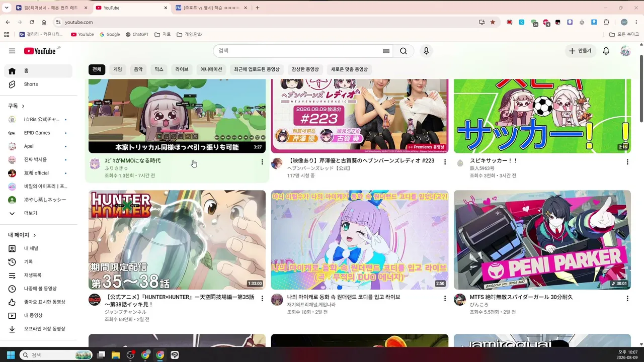Open the 友希 official channel
Screen dimensions: 644x362
pos(38,173)
